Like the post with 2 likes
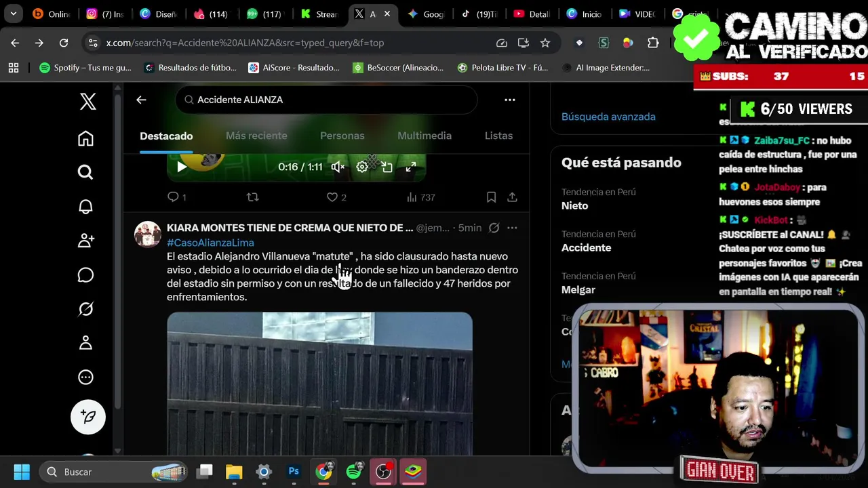868x488 pixels. point(336,197)
